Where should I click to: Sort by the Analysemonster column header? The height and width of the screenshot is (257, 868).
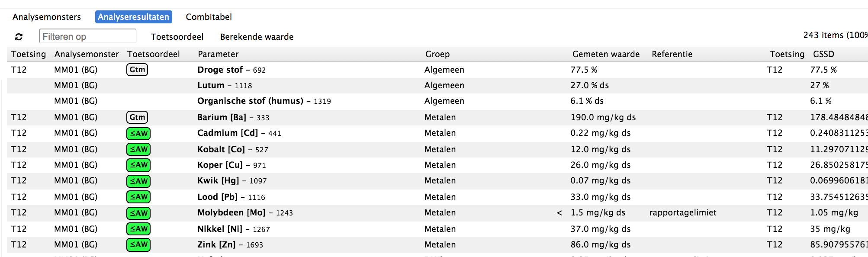click(x=87, y=54)
